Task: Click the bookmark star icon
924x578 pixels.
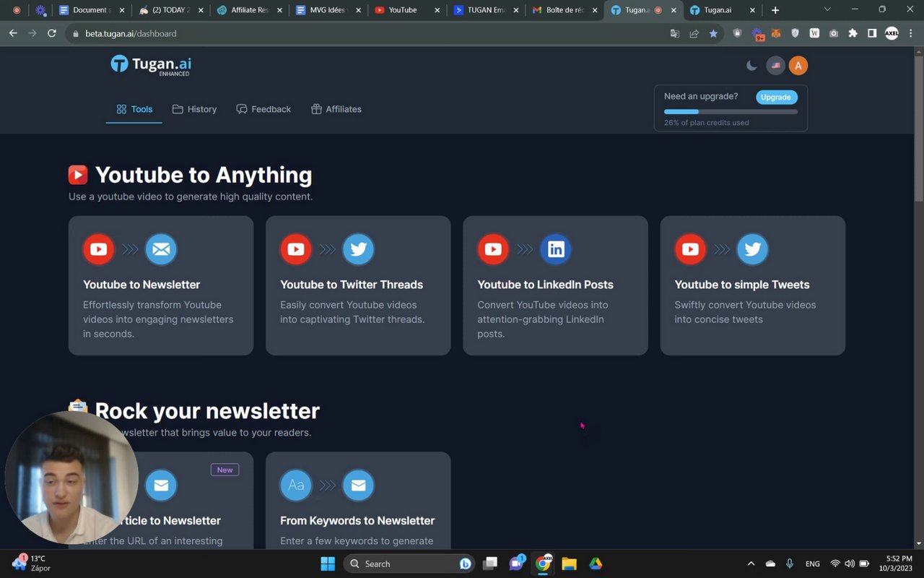Action: tap(713, 33)
